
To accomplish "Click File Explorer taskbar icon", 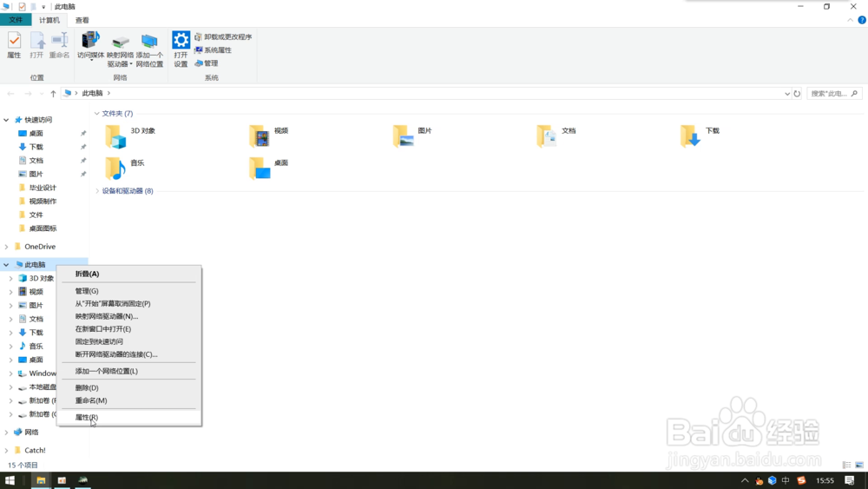I will pyautogui.click(x=41, y=480).
